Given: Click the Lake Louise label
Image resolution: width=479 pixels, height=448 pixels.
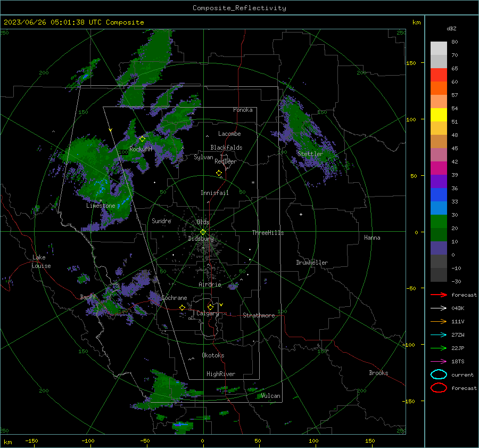Looking at the screenshot, I should point(41,262).
